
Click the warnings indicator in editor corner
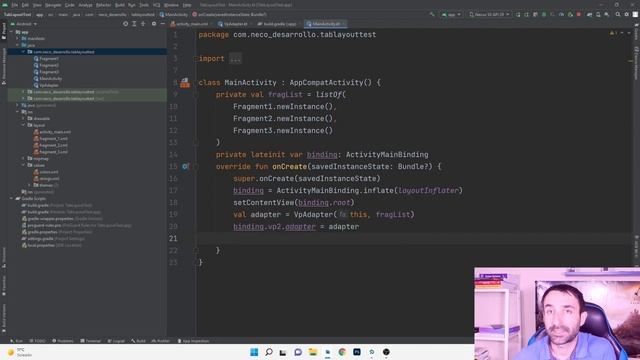tap(613, 33)
